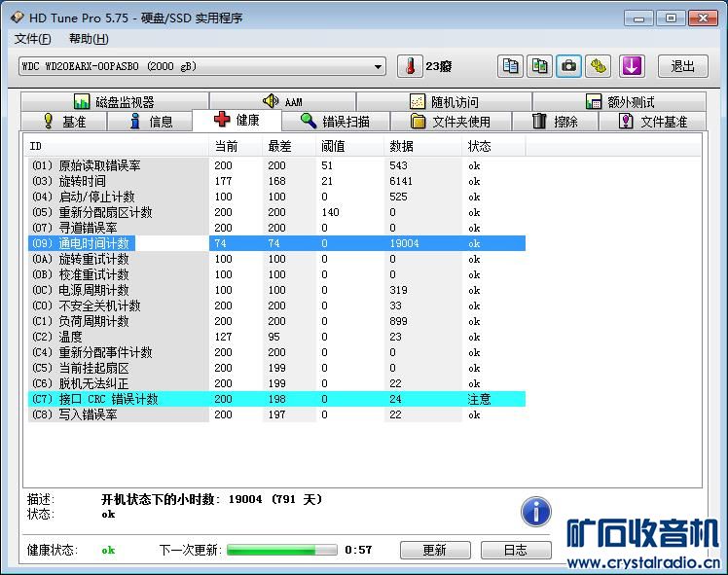
Task: Select the (C8) 写入错误率 row
Action: click(276, 414)
